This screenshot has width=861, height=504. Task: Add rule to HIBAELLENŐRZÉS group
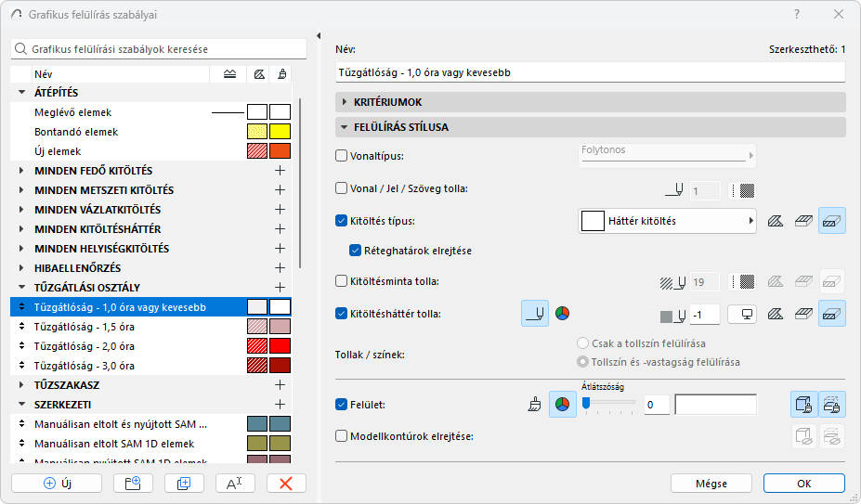pyautogui.click(x=280, y=268)
